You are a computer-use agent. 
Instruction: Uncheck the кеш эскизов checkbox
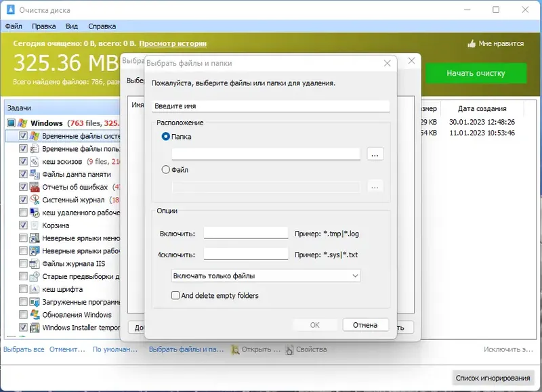point(23,161)
